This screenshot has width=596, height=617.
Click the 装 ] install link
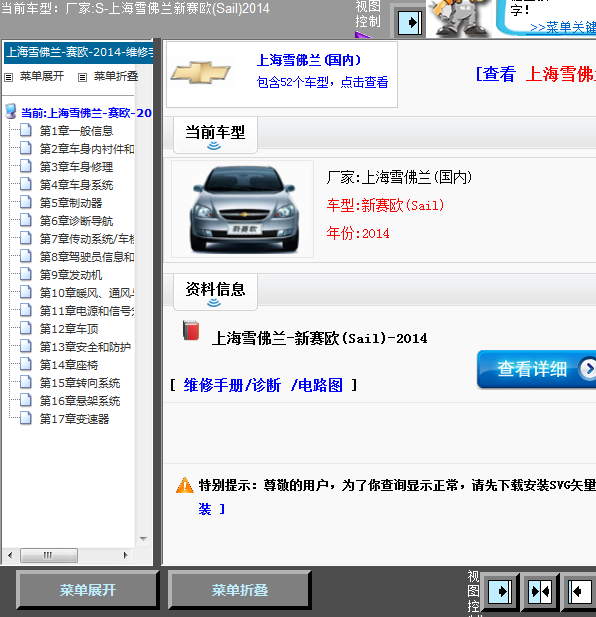tap(212, 509)
